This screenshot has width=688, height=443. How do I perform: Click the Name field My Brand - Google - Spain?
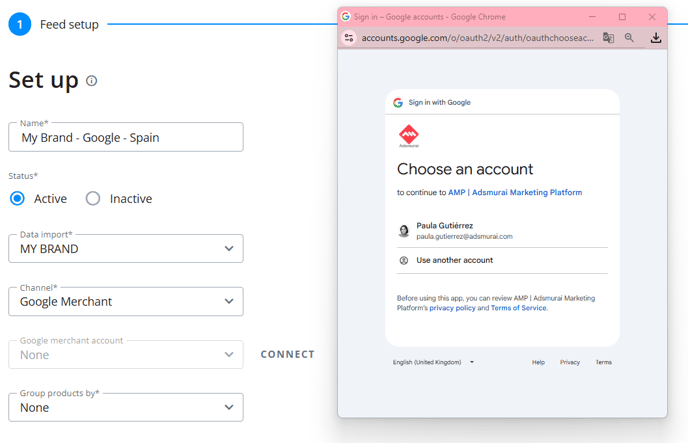click(x=126, y=137)
